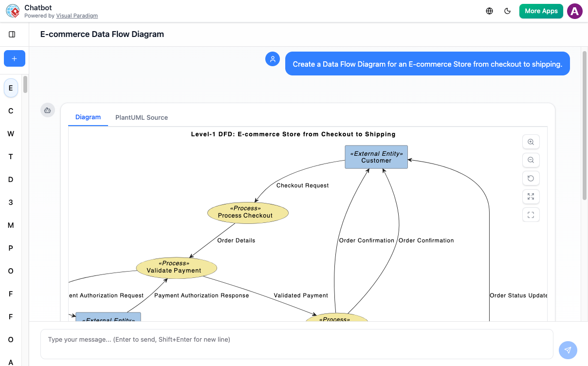Click the bot avatar beside the diagram card
The height and width of the screenshot is (366, 588).
tap(47, 110)
